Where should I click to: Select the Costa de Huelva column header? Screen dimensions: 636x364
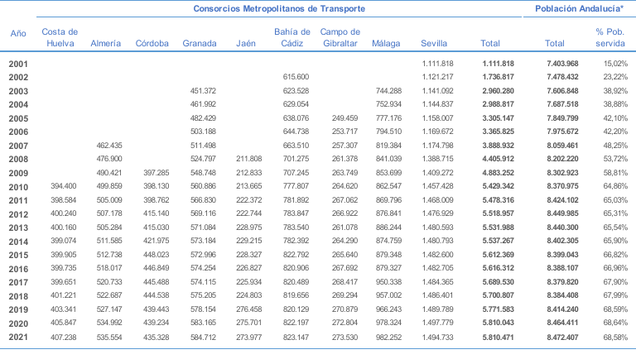(x=60, y=37)
